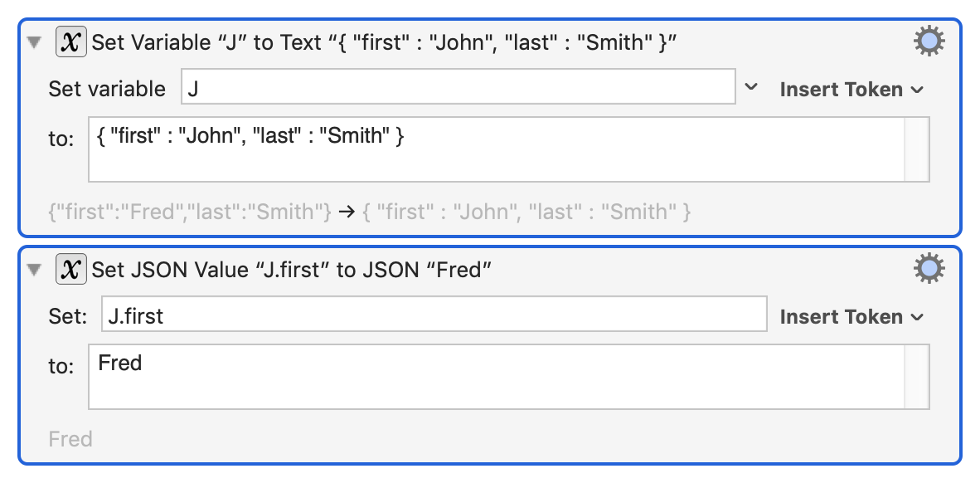Open the variable suggestion chevron beside the J field
The width and height of the screenshot is (980, 488).
click(x=750, y=87)
